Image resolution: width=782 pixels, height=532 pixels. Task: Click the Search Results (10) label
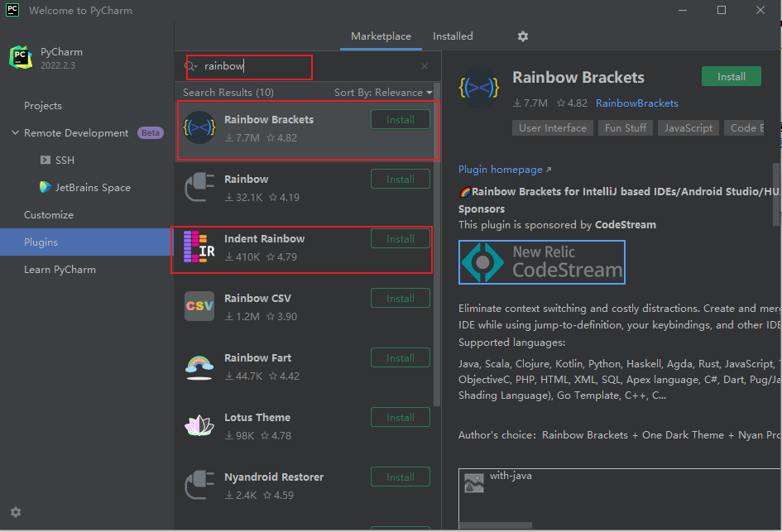(x=228, y=92)
